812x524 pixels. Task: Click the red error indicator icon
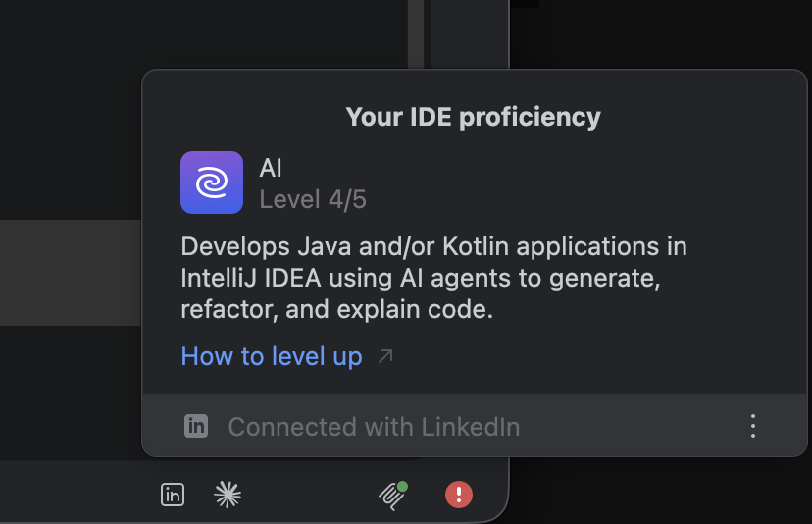tap(459, 495)
